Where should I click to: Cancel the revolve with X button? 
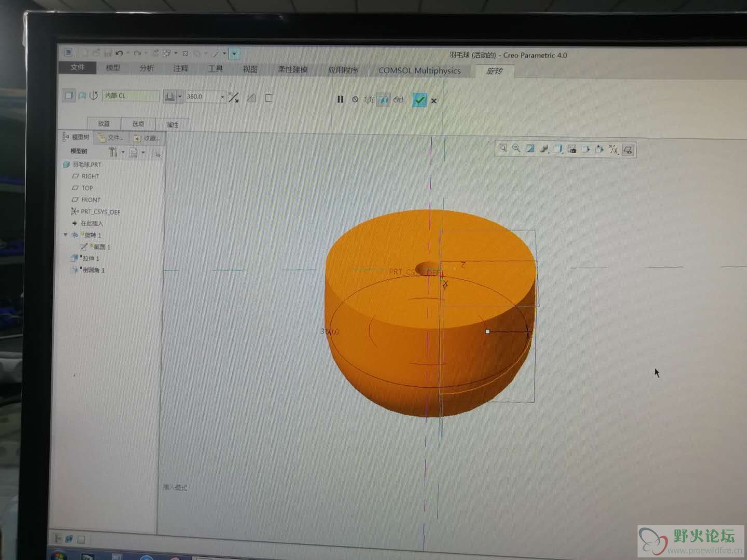point(434,101)
